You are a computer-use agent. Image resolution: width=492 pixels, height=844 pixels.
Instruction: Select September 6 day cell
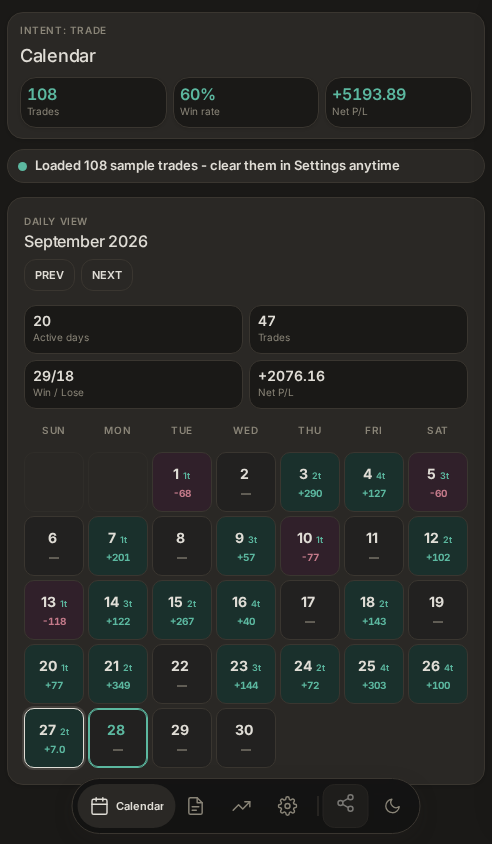pyautogui.click(x=54, y=546)
